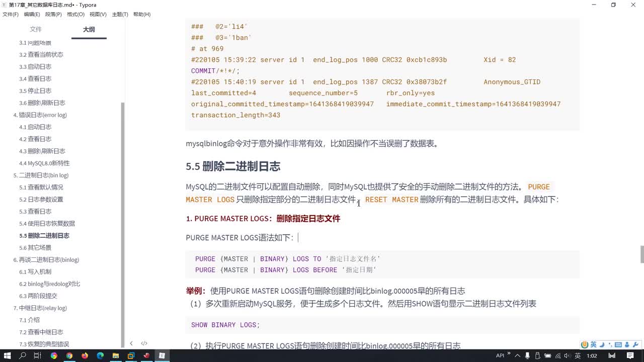Image resolution: width=644 pixels, height=362 pixels.
Task: Jump to 6. 再谈二进制日志(binlog) heading
Action: (x=46, y=259)
